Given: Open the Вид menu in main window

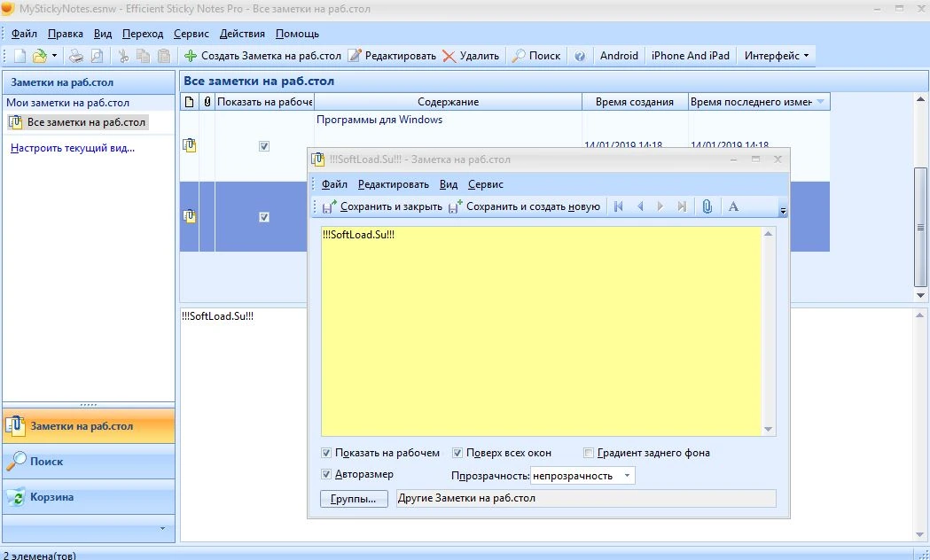Looking at the screenshot, I should point(103,34).
